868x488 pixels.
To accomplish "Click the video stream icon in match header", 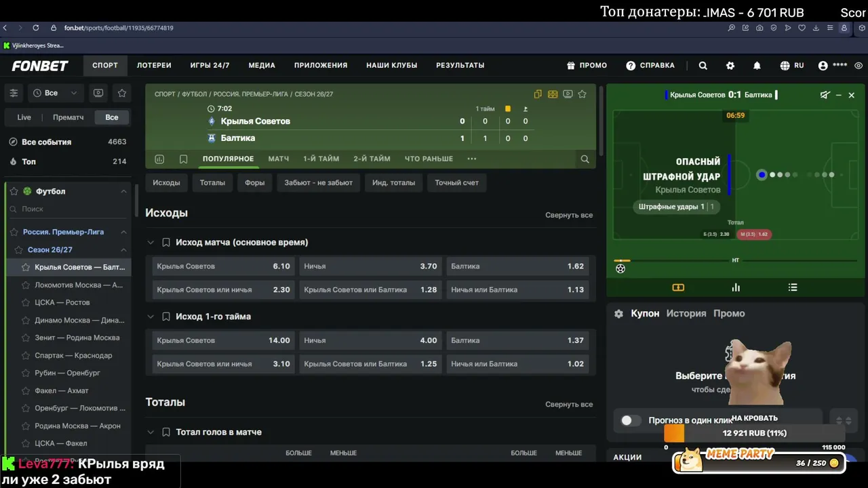I will click(x=568, y=94).
